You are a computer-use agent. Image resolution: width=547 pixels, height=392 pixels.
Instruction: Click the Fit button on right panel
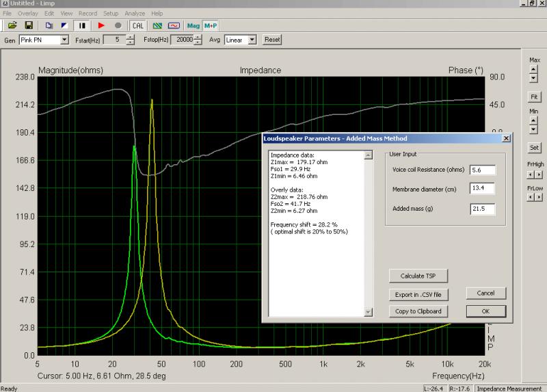pos(534,96)
